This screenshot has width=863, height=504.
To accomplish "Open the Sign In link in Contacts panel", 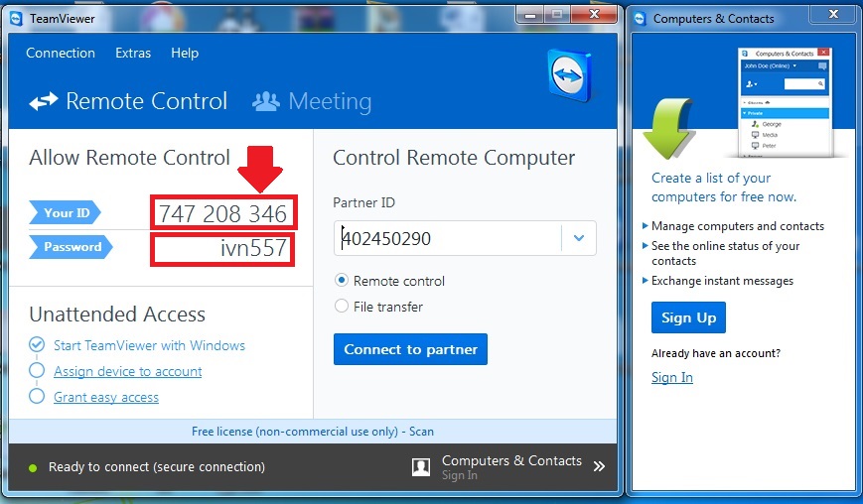I will tap(672, 377).
